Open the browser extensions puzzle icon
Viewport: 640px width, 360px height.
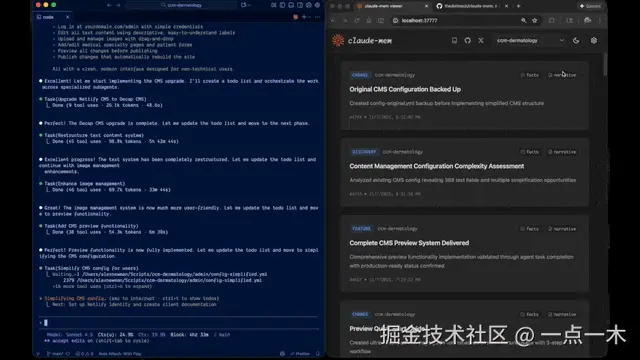tap(551, 20)
